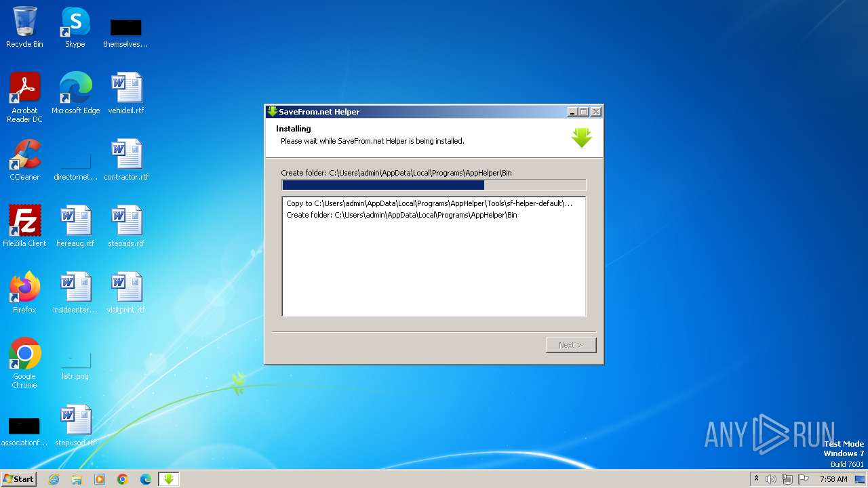This screenshot has height=488, width=868.
Task: Click the green arrow installer logo
Action: coord(582,138)
